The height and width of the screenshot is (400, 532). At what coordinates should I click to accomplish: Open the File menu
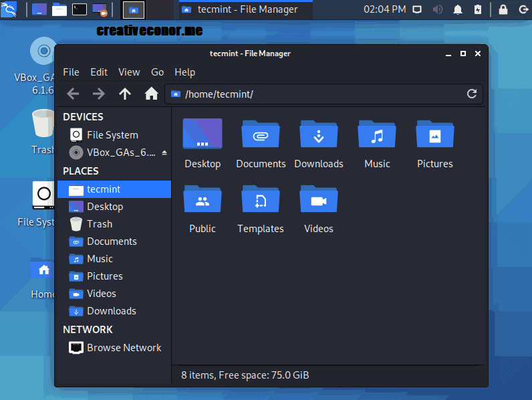(71, 72)
